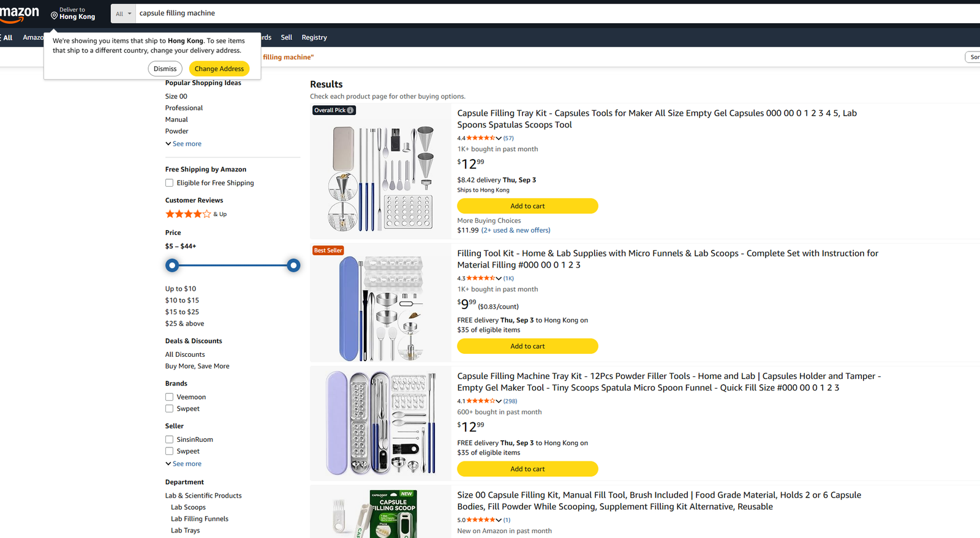Filter by four stars & Up reviews
The width and height of the screenshot is (980, 538).
[x=196, y=214]
